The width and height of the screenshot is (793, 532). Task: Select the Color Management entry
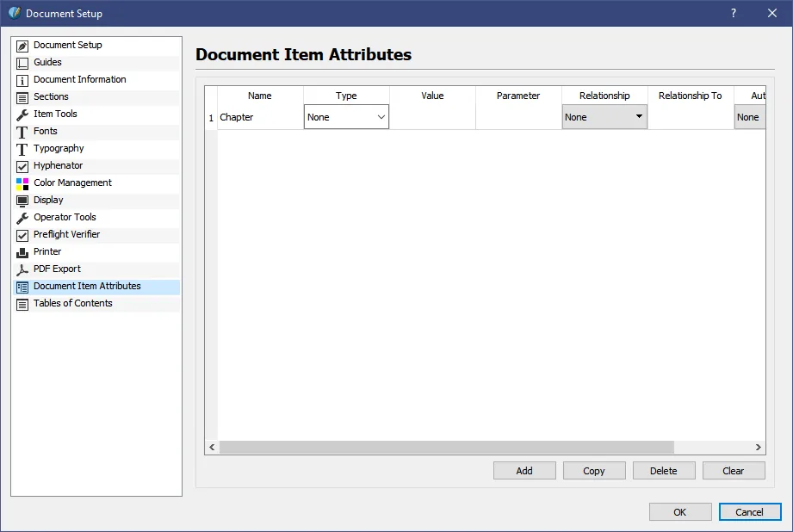point(96,182)
